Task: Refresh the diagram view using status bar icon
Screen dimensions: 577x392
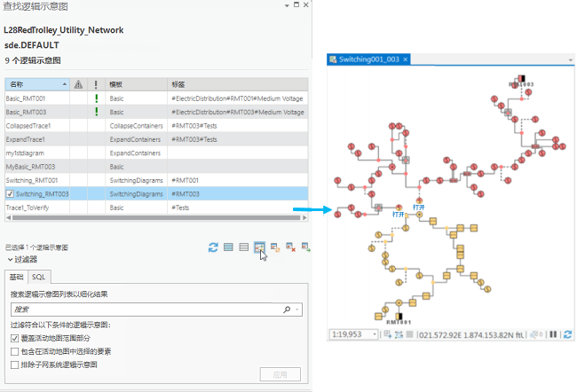Action: tap(567, 334)
